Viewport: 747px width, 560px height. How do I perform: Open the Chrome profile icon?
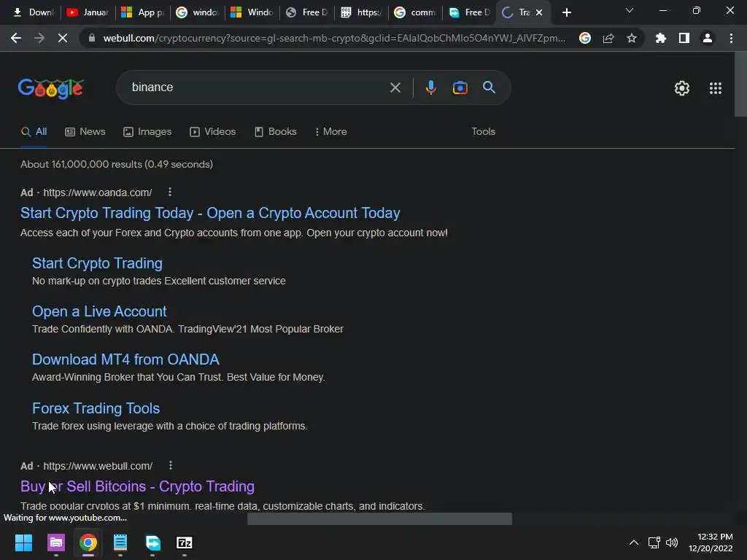point(708,38)
